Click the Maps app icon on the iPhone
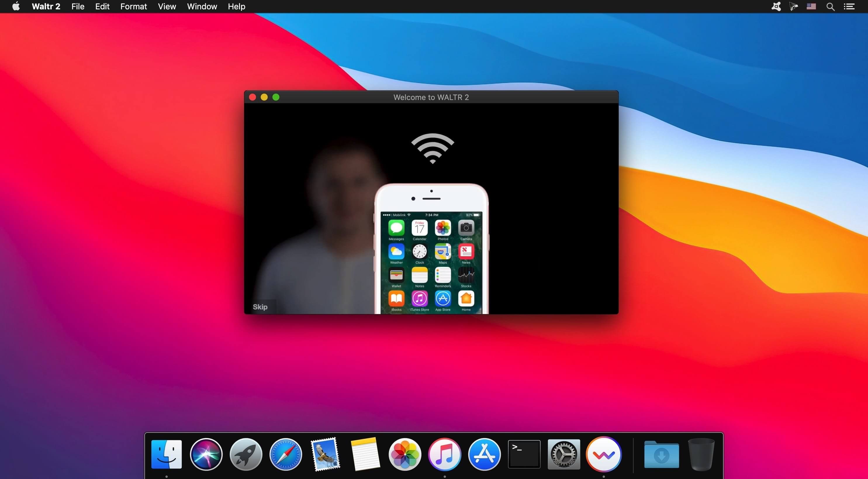This screenshot has width=868, height=479. coord(443,251)
